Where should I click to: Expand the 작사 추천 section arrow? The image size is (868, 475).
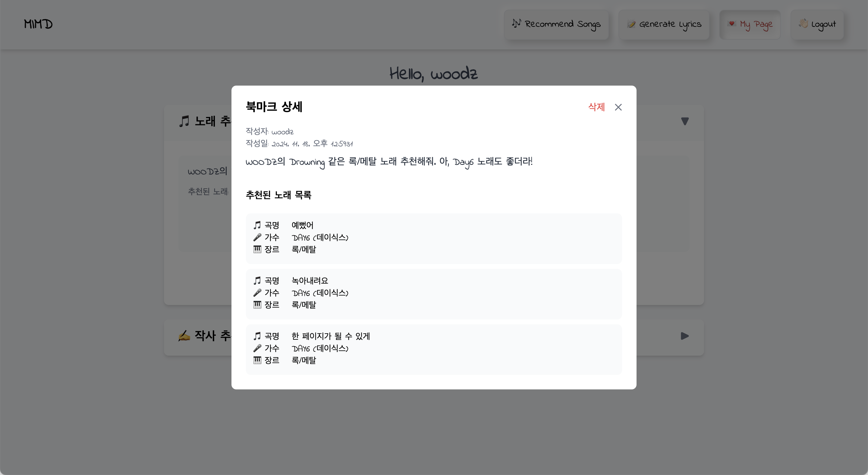(685, 336)
